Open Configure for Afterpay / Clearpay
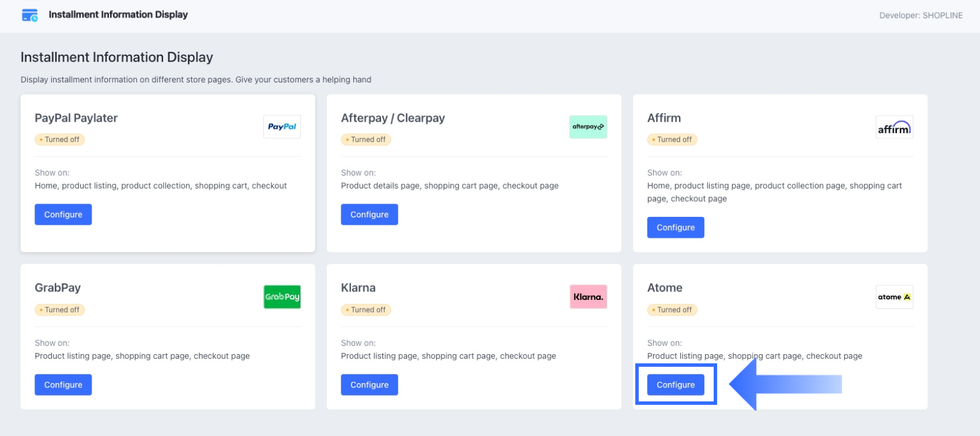 click(x=370, y=215)
